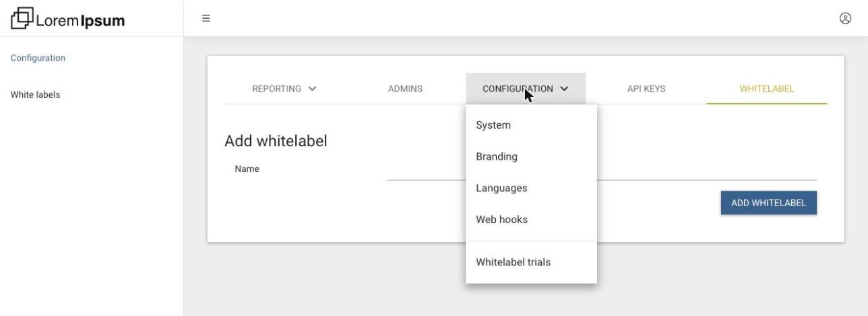Click the hamburger menu icon
This screenshot has width=868, height=316.
tap(206, 18)
